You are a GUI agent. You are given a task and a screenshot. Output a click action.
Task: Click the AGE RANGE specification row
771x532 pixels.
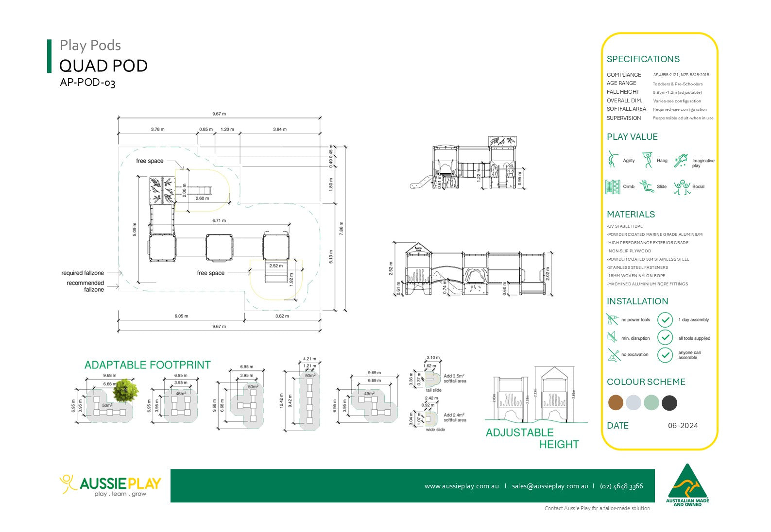pos(655,83)
